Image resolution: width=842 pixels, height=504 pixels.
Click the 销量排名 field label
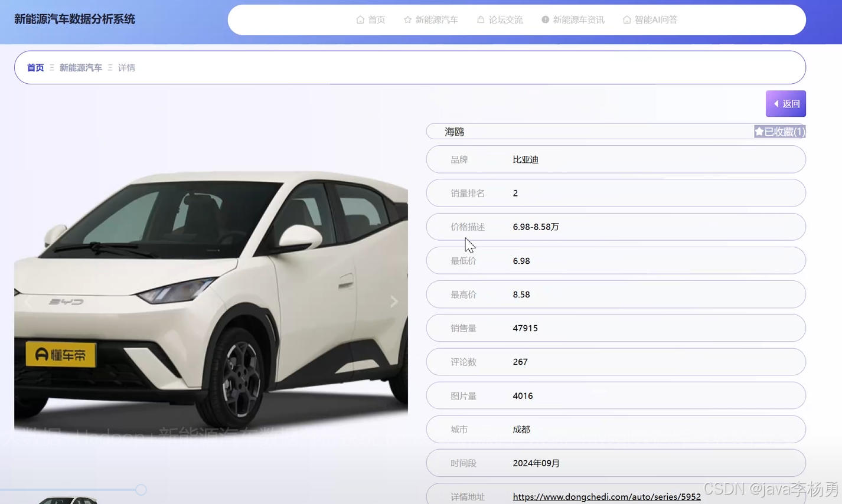pos(468,193)
